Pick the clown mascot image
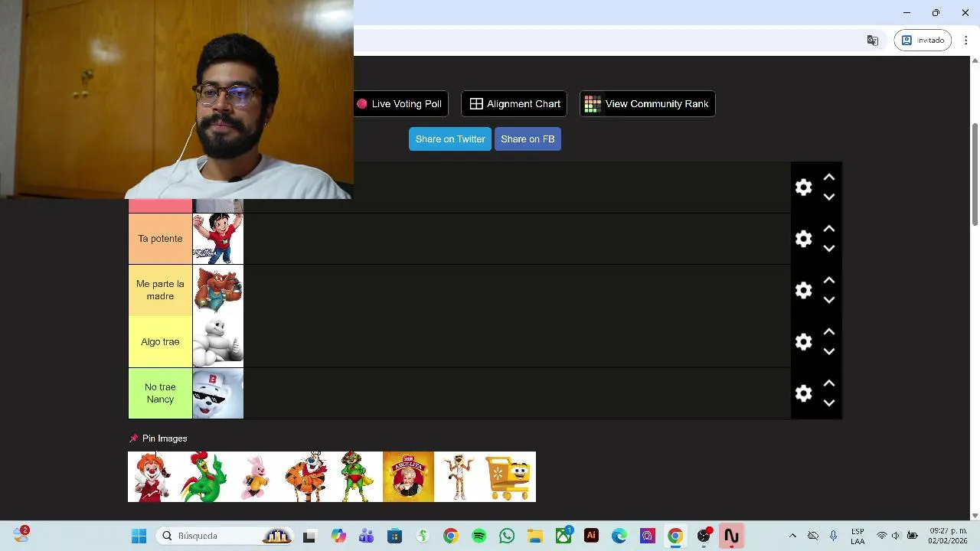This screenshot has height=551, width=980. click(153, 477)
